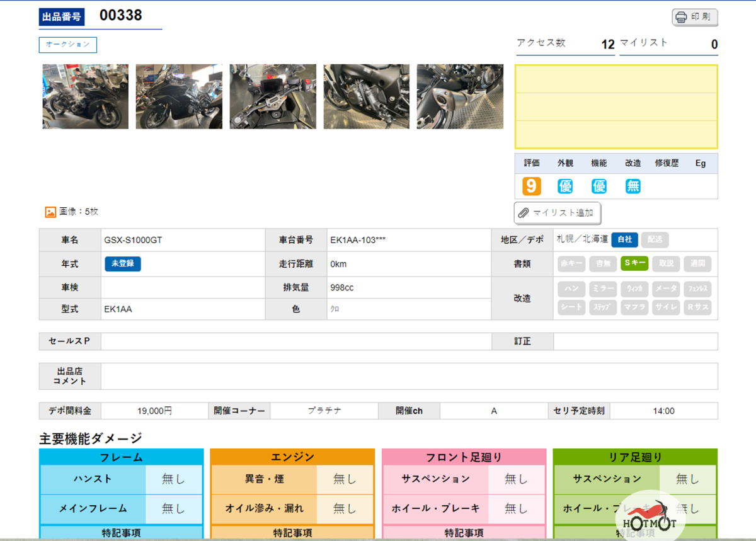Click the セリ予定時刻 value 14:00

(x=663, y=411)
